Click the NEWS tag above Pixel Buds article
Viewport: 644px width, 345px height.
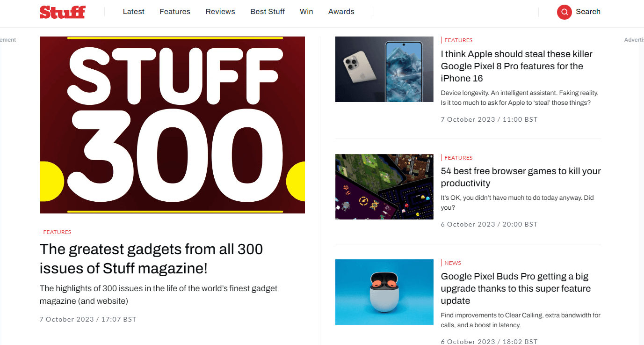pos(453,263)
